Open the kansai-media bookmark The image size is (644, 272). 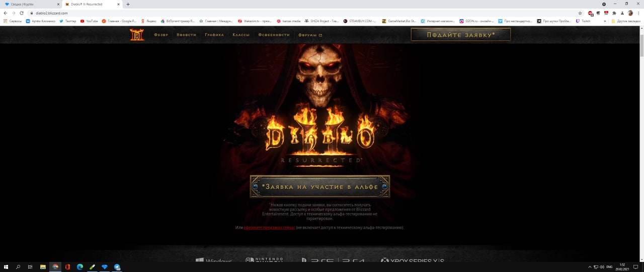pos(288,21)
